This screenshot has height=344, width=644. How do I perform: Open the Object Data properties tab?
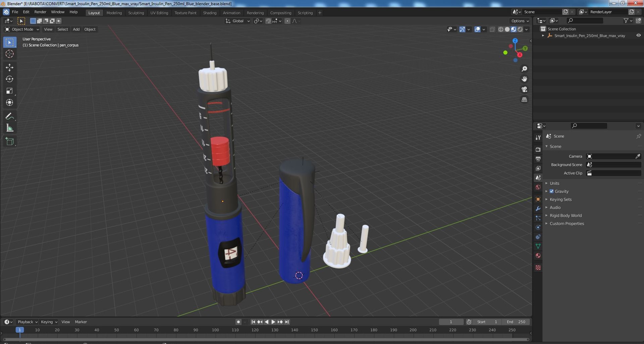click(x=538, y=246)
